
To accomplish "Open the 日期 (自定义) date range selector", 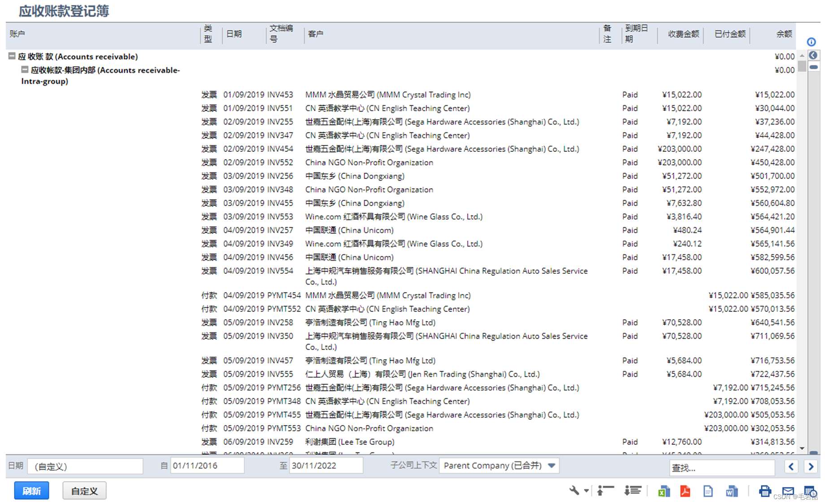I will pyautogui.click(x=85, y=466).
